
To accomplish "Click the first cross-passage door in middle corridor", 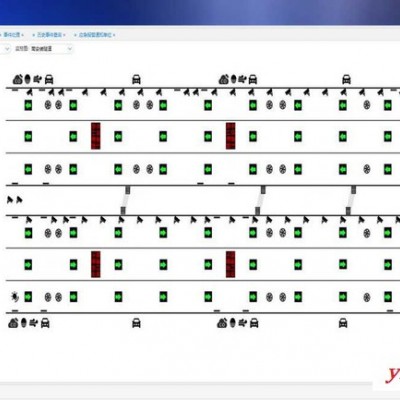I will point(125,200).
